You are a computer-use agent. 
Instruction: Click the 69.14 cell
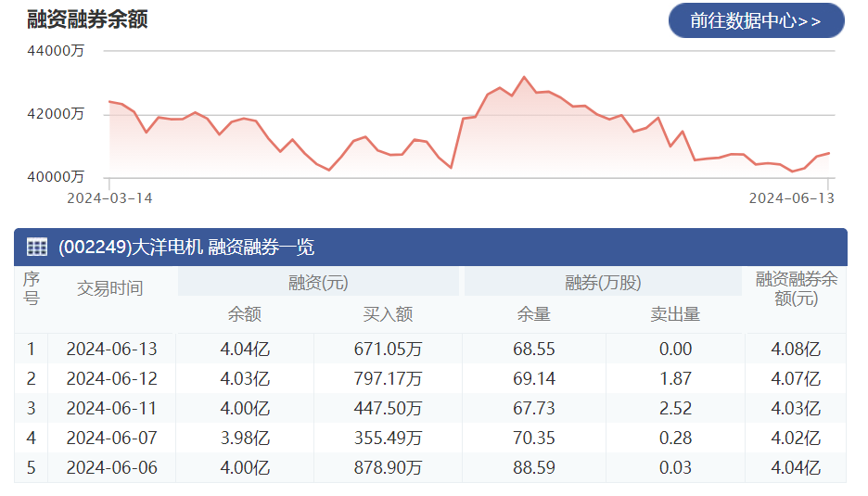[x=533, y=378]
